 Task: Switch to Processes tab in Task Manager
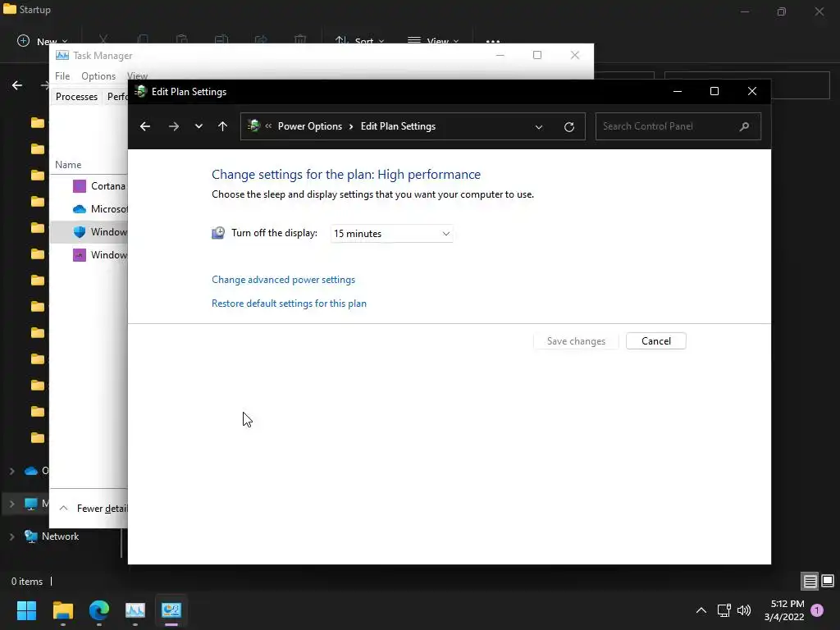[76, 97]
